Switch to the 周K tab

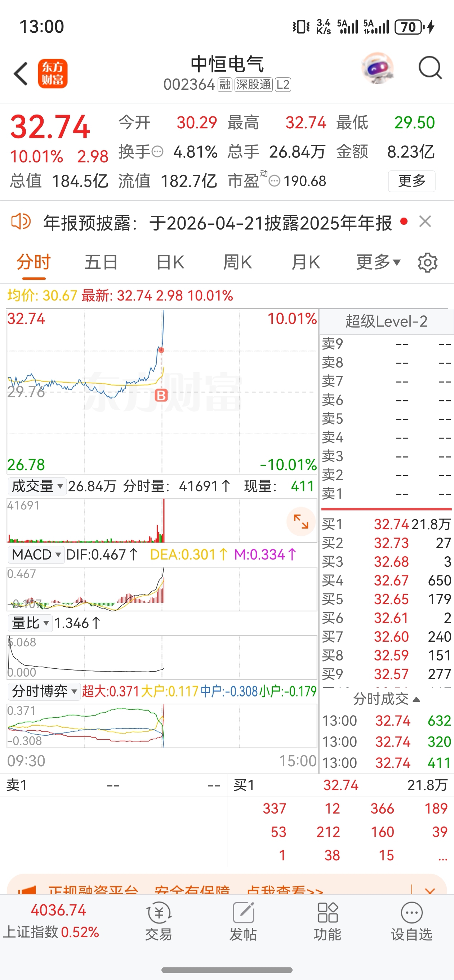(x=237, y=263)
